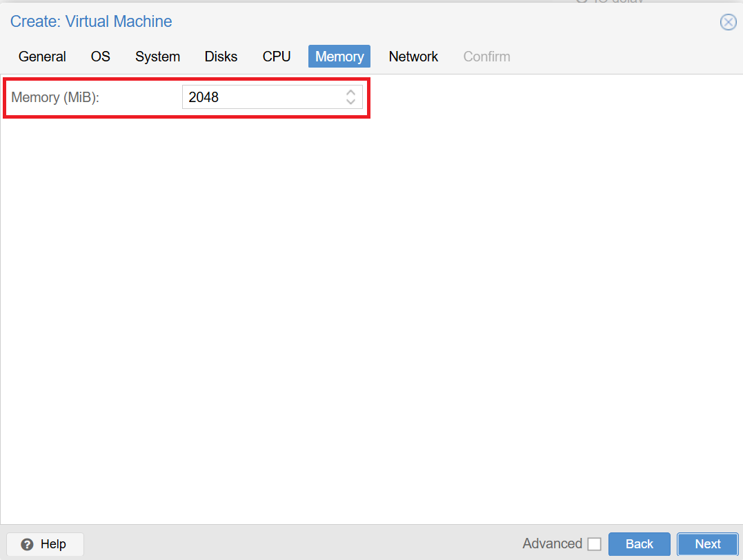Go to the System tab
The image size is (743, 560).
157,57
